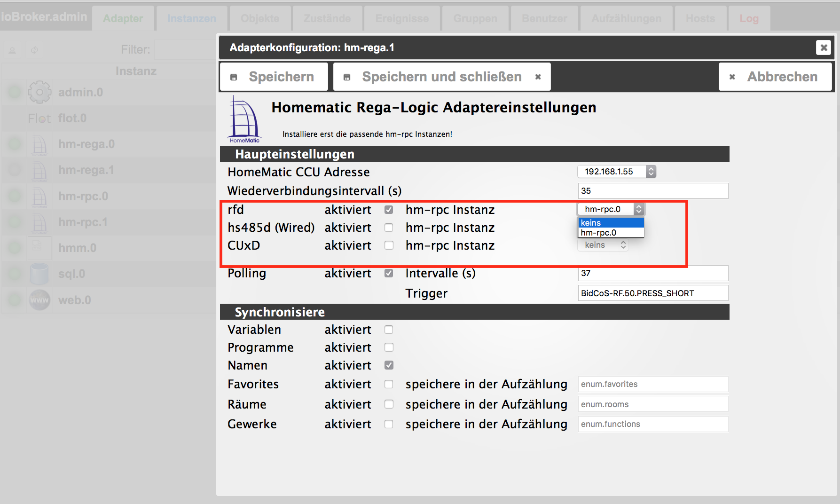The width and height of the screenshot is (840, 504).
Task: Select the 'hmm.0' instance name
Action: (77, 248)
